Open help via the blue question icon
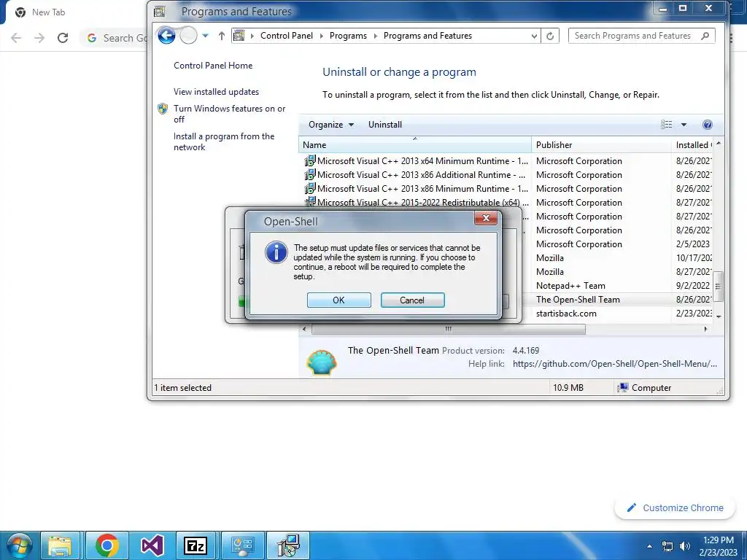The image size is (747, 560). click(x=708, y=125)
